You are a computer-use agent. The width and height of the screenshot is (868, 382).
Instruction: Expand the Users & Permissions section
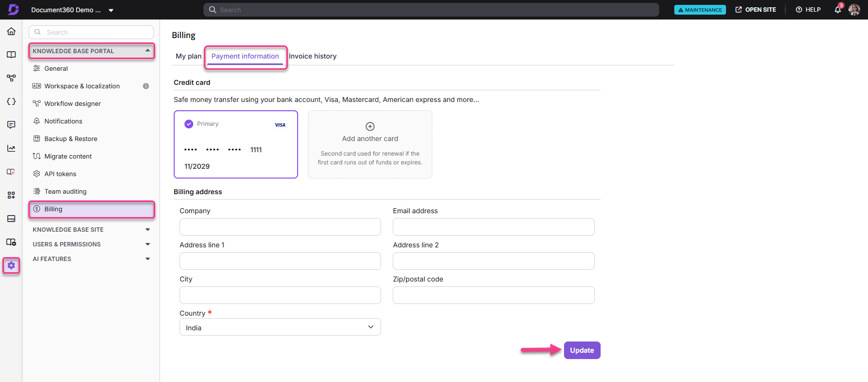click(92, 244)
